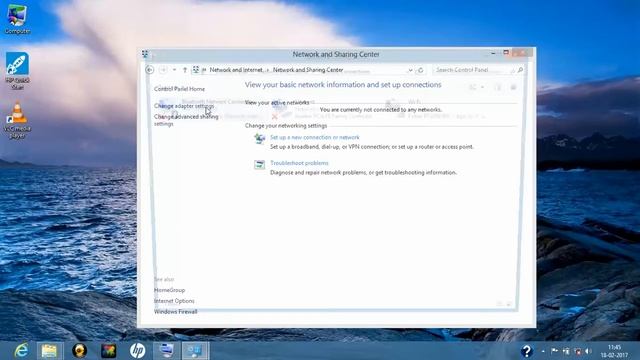This screenshot has width=640, height=360.
Task: Open Change adapter settings
Action: pyautogui.click(x=184, y=106)
